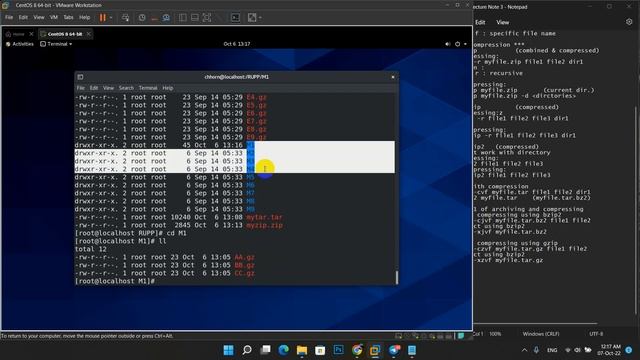Image resolution: width=640 pixels, height=360 pixels.
Task: Open the VMware File menu
Action: tap(9, 18)
